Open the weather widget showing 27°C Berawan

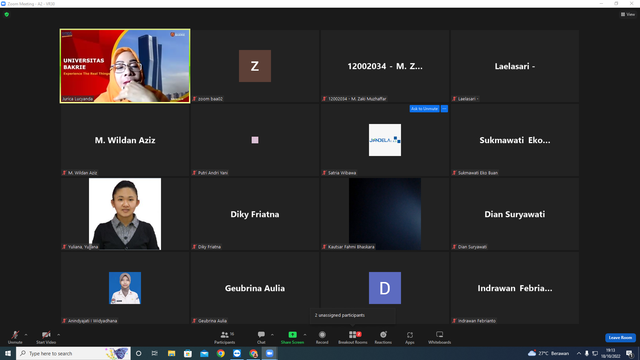pyautogui.click(x=549, y=353)
